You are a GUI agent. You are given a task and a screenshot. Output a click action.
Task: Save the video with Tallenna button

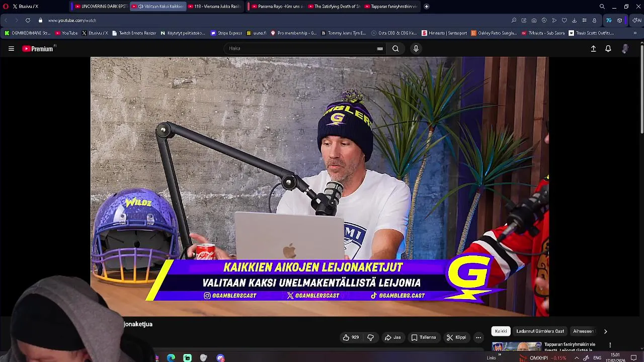coord(424,337)
